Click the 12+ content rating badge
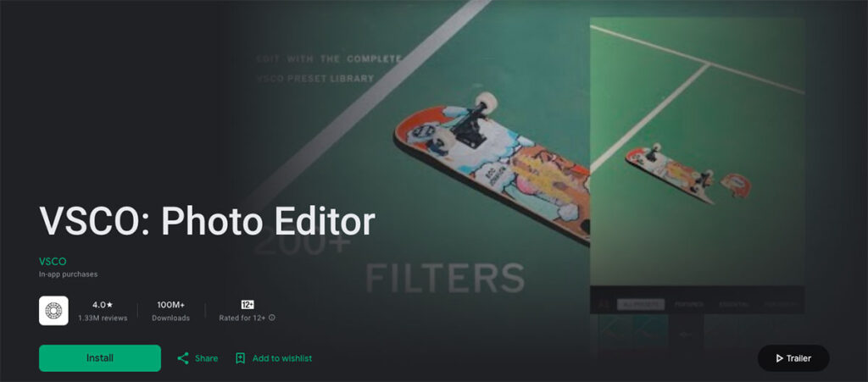Image resolution: width=868 pixels, height=382 pixels. 248,305
